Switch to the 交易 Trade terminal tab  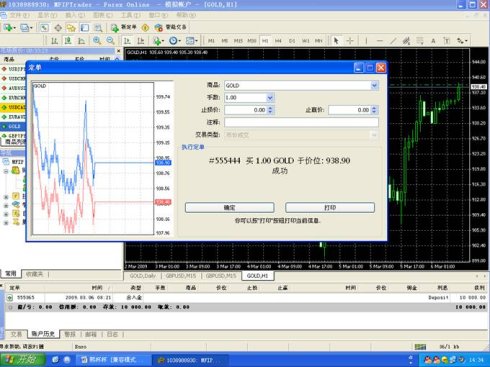pyautogui.click(x=16, y=334)
